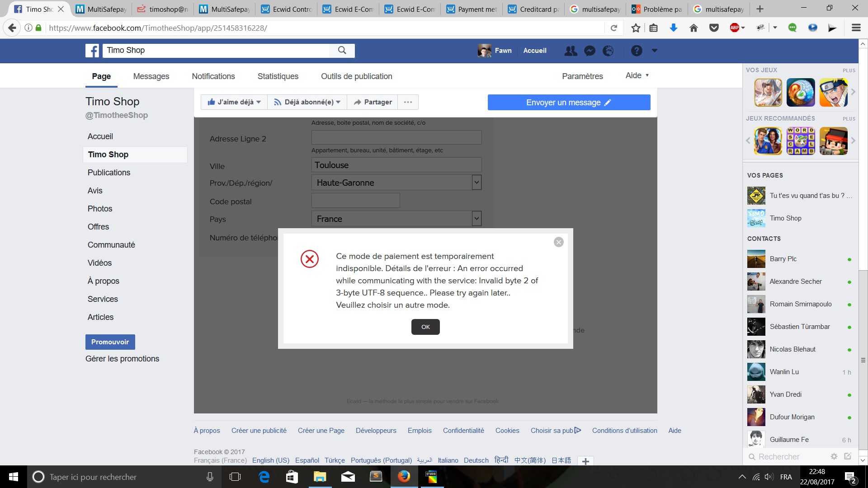The height and width of the screenshot is (488, 868).
Task: Open the friend requests icon
Action: 571,51
